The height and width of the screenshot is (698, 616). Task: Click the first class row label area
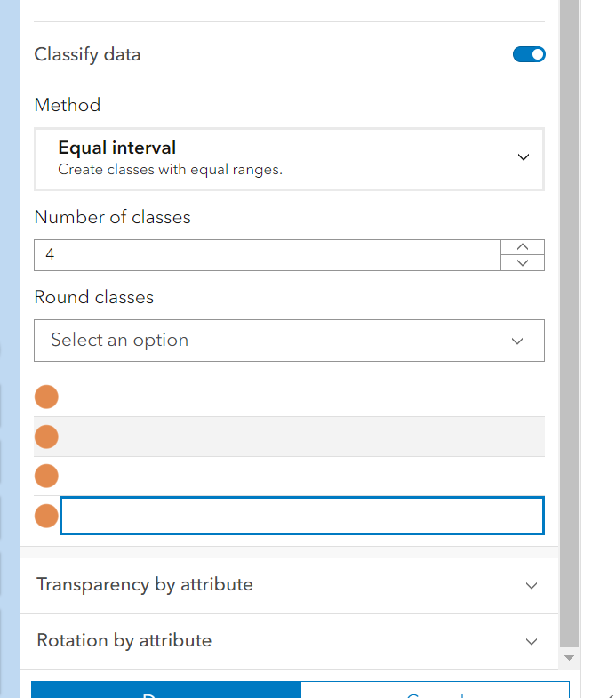click(x=301, y=397)
